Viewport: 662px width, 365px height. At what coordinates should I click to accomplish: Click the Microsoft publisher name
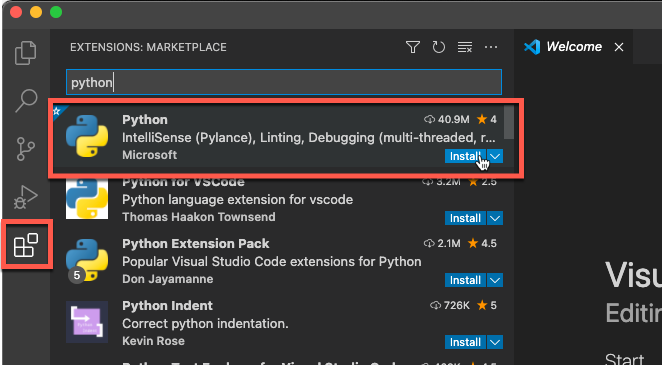click(149, 155)
